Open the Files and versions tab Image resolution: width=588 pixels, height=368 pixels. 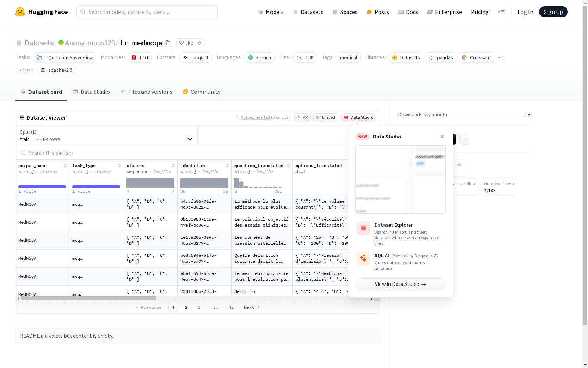(x=146, y=92)
